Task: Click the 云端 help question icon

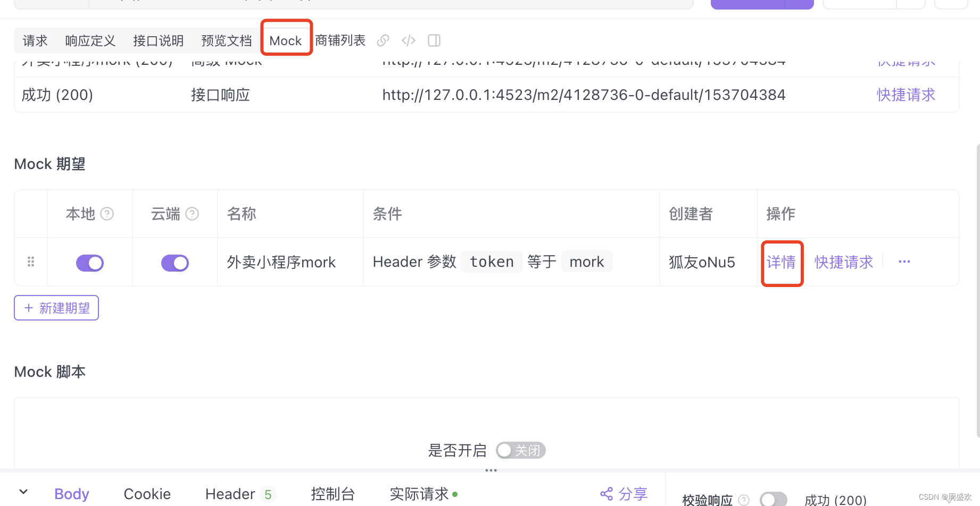Action: pyautogui.click(x=192, y=214)
